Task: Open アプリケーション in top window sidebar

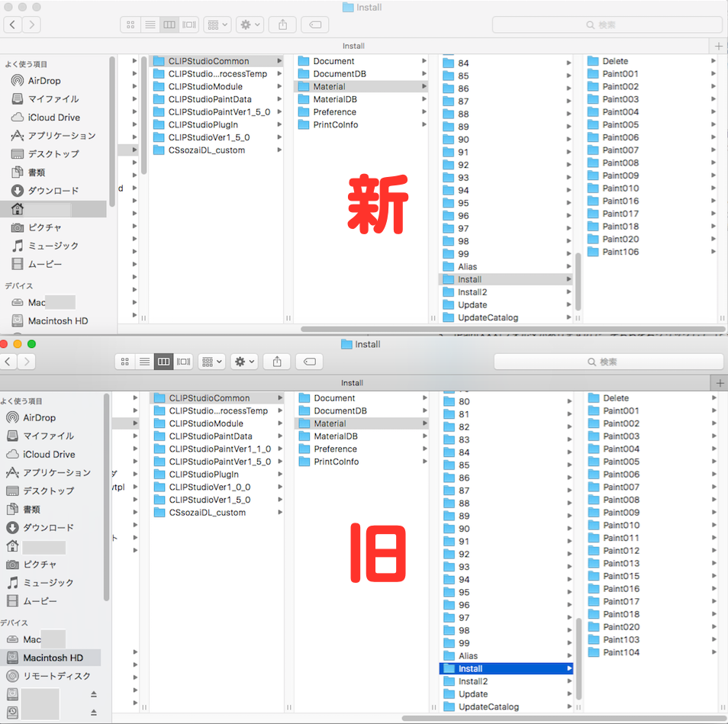Action: coord(62,136)
